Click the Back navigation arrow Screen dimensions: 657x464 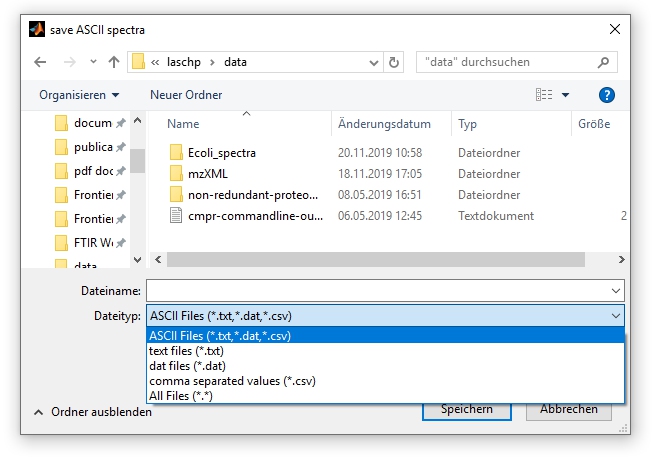coord(40,62)
